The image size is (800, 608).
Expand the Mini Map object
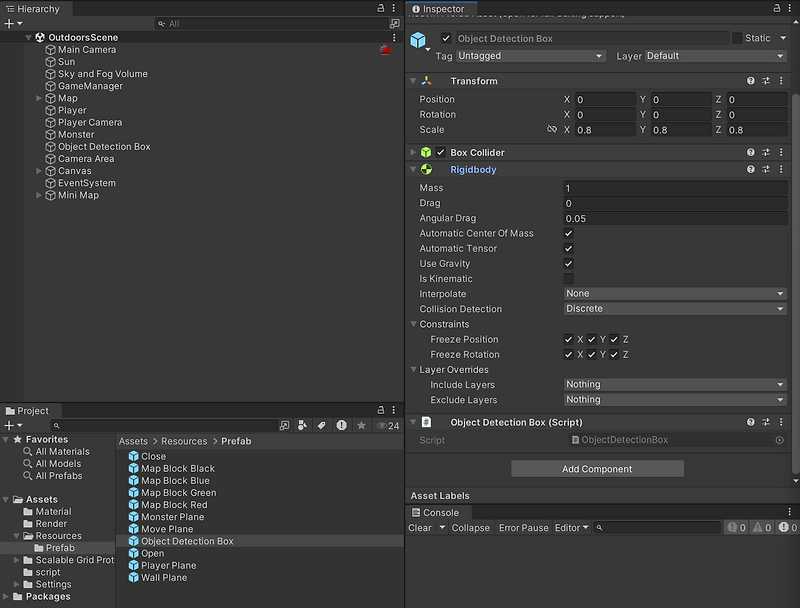(38, 195)
